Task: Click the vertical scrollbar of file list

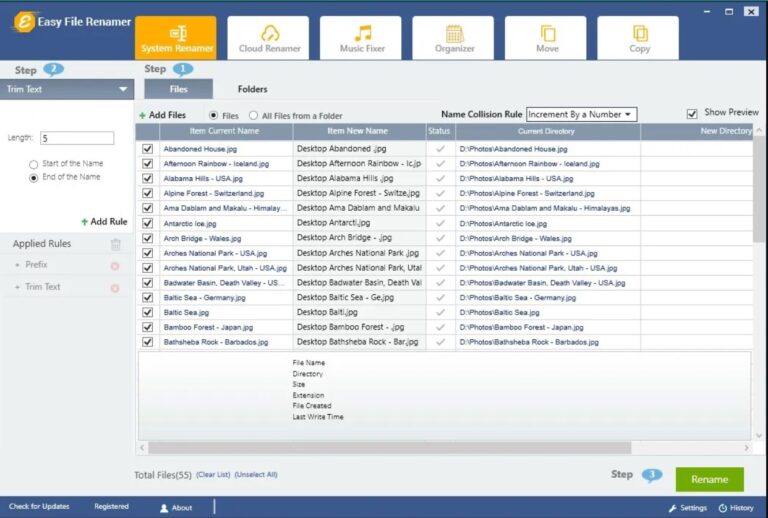Action: [759, 188]
